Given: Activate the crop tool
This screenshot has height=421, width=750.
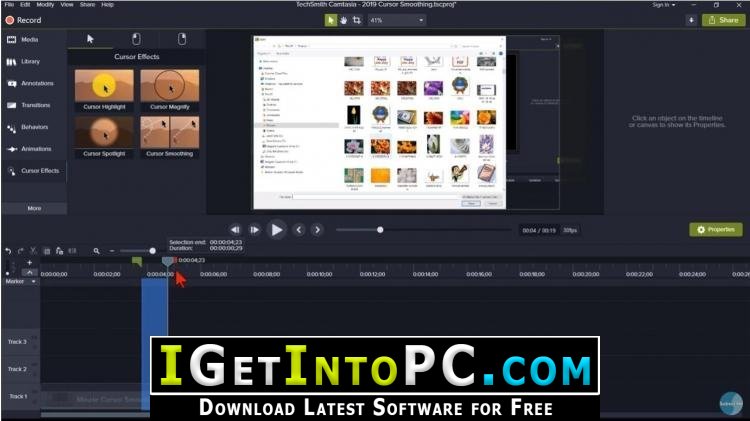Looking at the screenshot, I should (x=357, y=20).
